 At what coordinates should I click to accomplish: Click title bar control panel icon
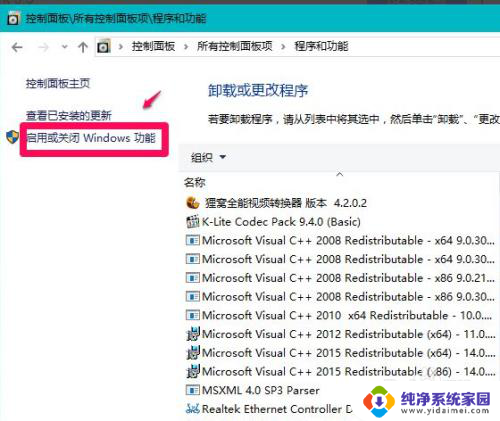click(x=13, y=18)
